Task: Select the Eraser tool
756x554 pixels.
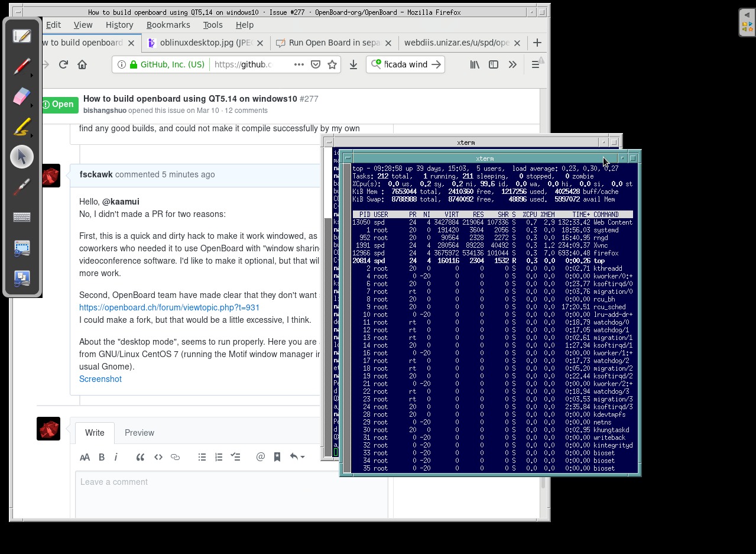Action: [x=22, y=96]
